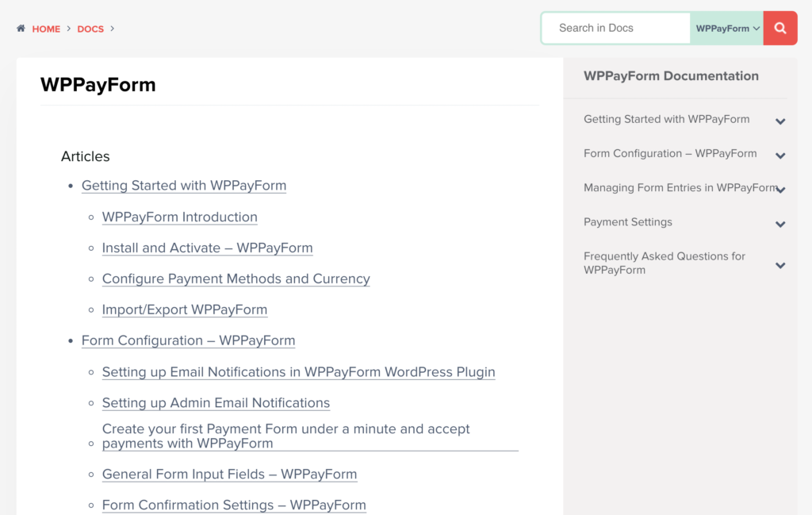The image size is (812, 515).
Task: Select Form Configuration – WPPayForm in sidebar
Action: 670,153
